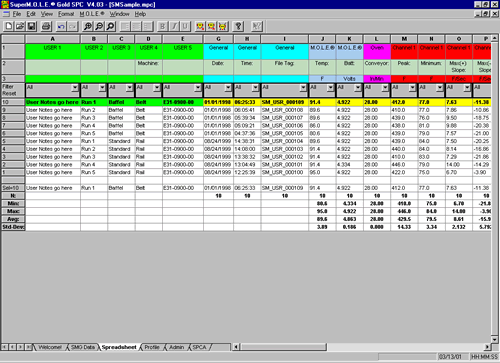Click time cell 14:38:31

247,141
